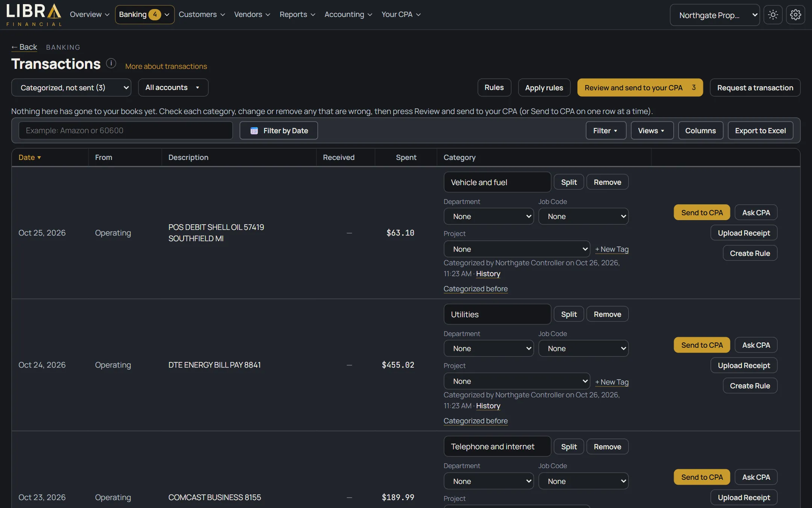The width and height of the screenshot is (812, 508).
Task: Sort by the Date column header
Action: [30, 157]
